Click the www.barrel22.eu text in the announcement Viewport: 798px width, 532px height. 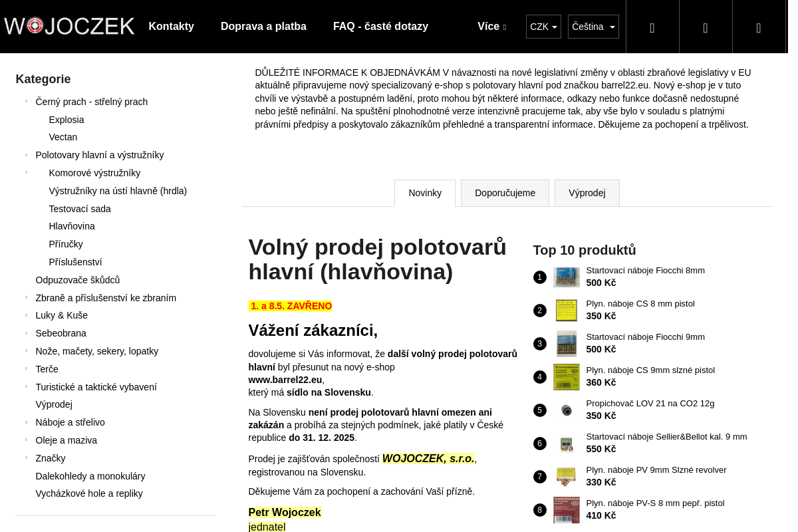(x=285, y=380)
